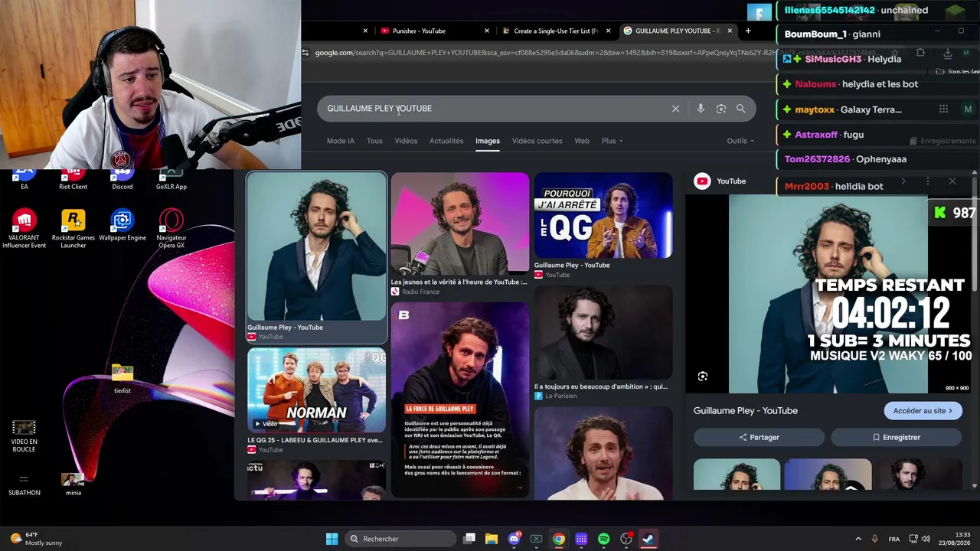Select the Actualités results tab
The height and width of the screenshot is (551, 980).
coord(446,141)
